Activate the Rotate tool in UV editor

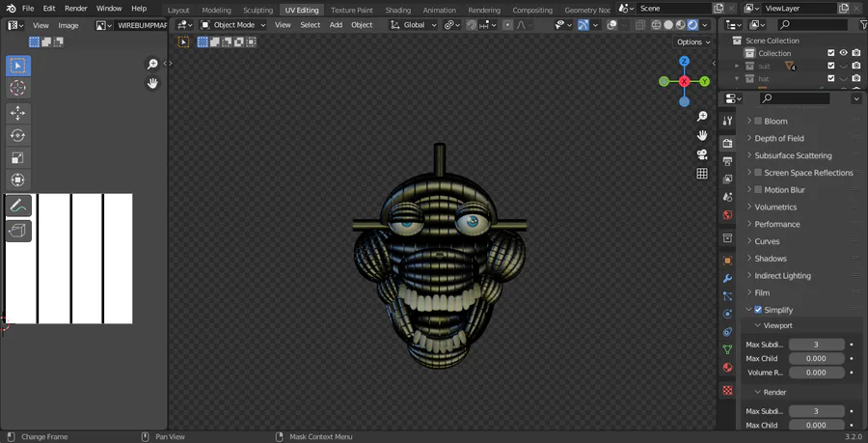(17, 135)
